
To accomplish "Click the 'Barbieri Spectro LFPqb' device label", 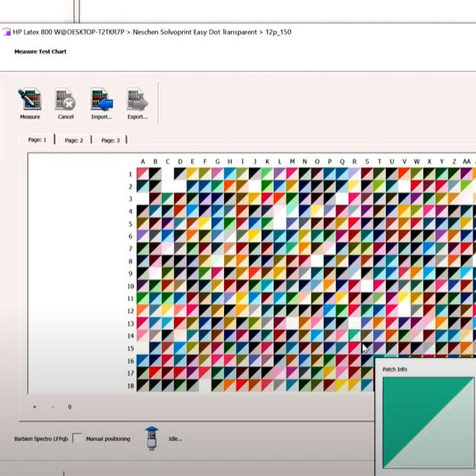I will point(41,439).
